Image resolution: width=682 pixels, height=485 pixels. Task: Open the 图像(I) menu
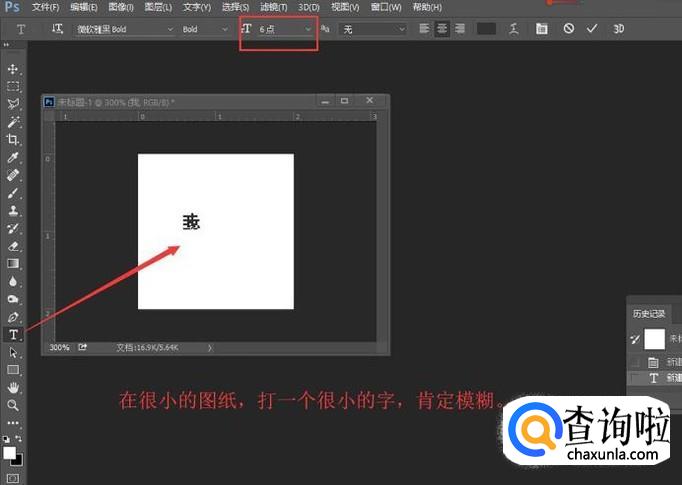(121, 7)
